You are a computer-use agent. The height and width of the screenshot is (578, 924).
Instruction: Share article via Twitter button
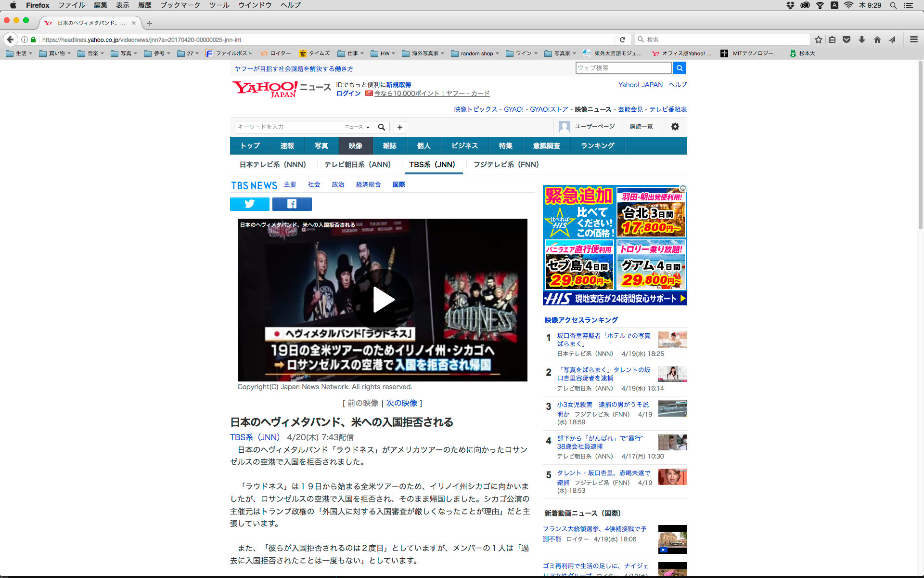[249, 204]
